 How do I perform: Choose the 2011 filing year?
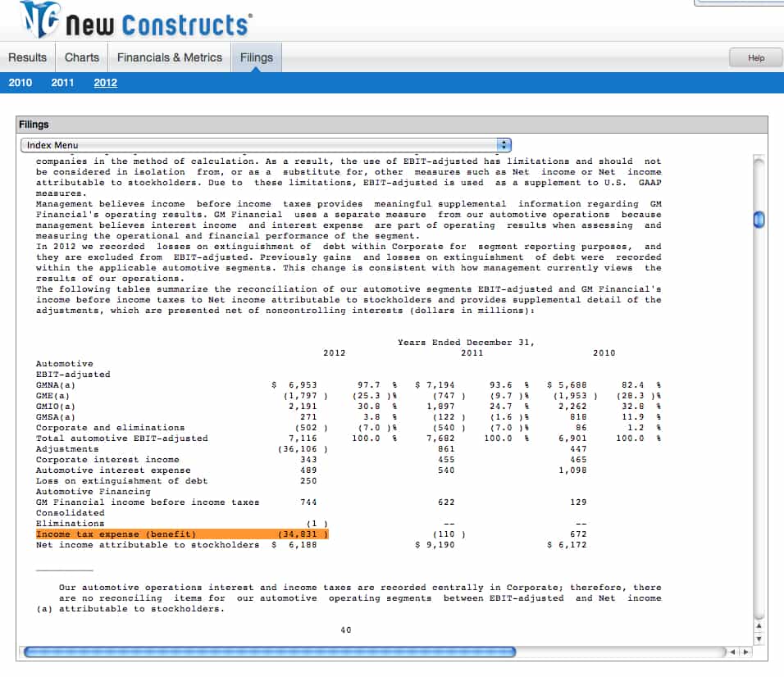pos(62,83)
